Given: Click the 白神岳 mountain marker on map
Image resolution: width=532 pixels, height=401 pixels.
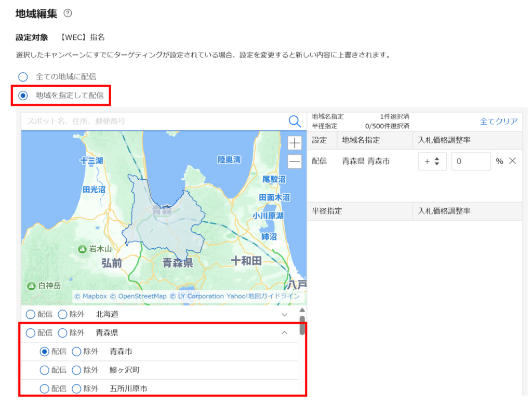Looking at the screenshot, I should pyautogui.click(x=31, y=286).
